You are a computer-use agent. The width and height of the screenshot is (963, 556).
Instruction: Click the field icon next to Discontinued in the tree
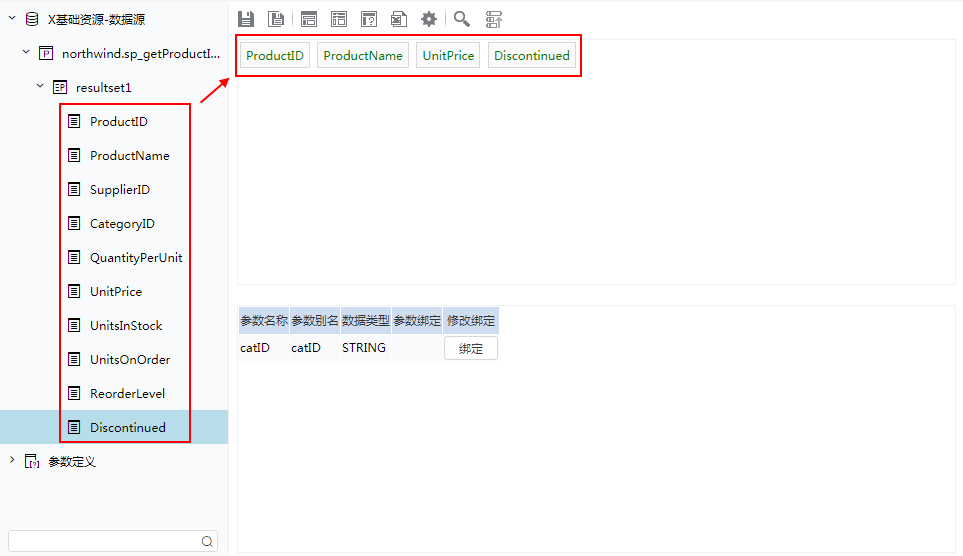(74, 427)
